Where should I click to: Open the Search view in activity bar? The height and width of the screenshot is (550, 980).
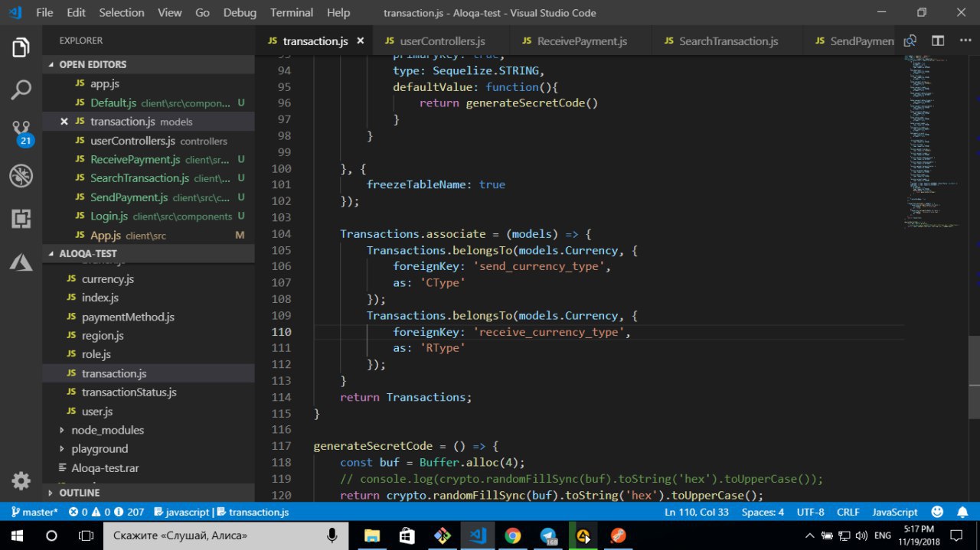coord(21,89)
